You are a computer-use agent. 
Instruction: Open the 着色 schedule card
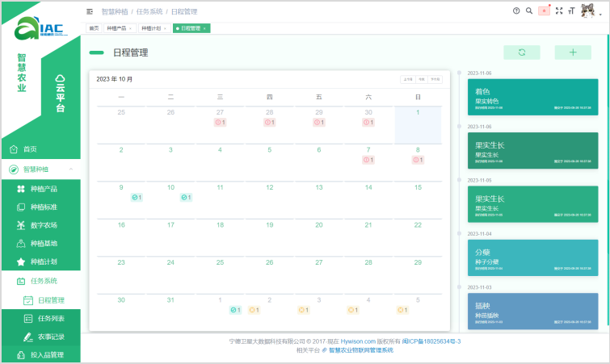pos(532,96)
